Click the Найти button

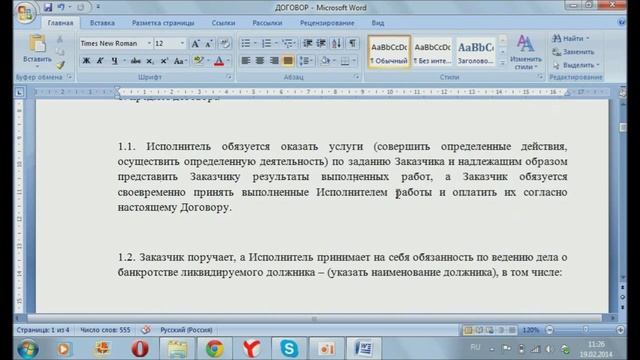[x=568, y=38]
